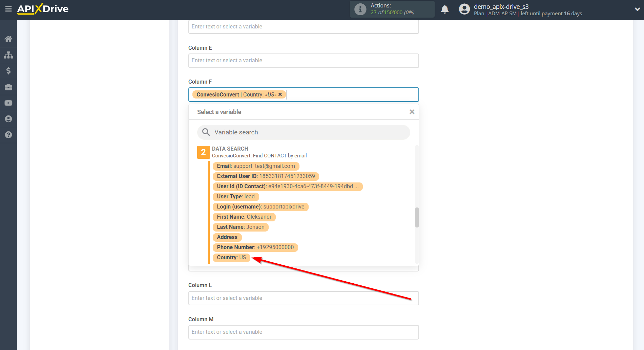
Task: Remove the Country US tag from Column F
Action: coord(280,94)
